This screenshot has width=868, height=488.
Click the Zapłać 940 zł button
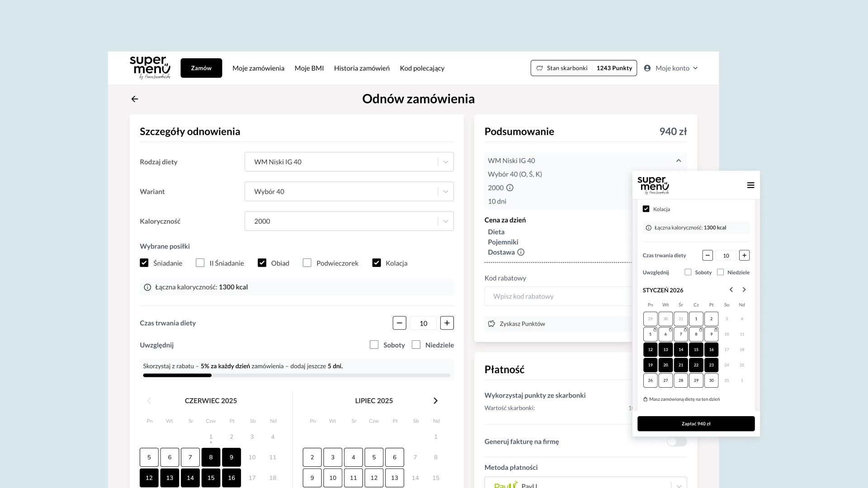tap(696, 424)
